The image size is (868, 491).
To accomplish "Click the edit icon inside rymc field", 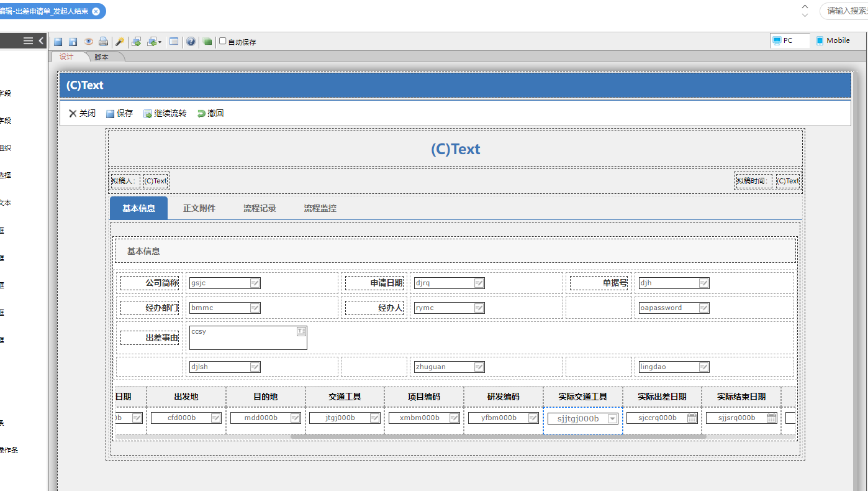I will click(479, 308).
